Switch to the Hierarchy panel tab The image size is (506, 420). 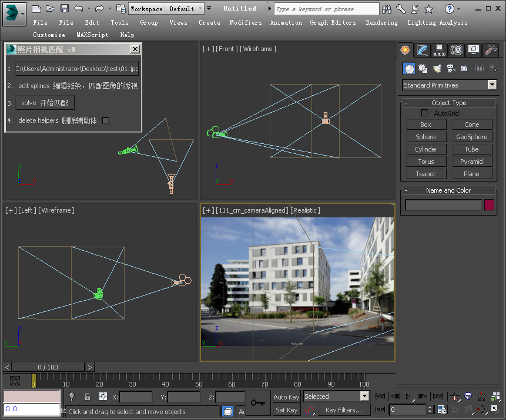click(439, 50)
